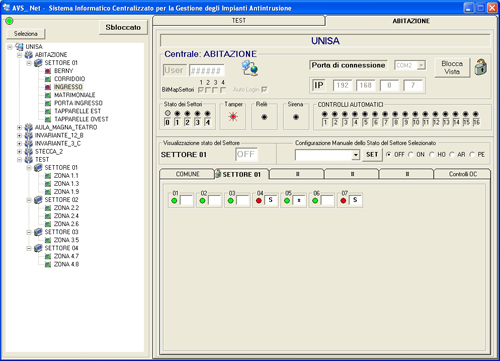Click the Blocca Vista button

point(452,67)
